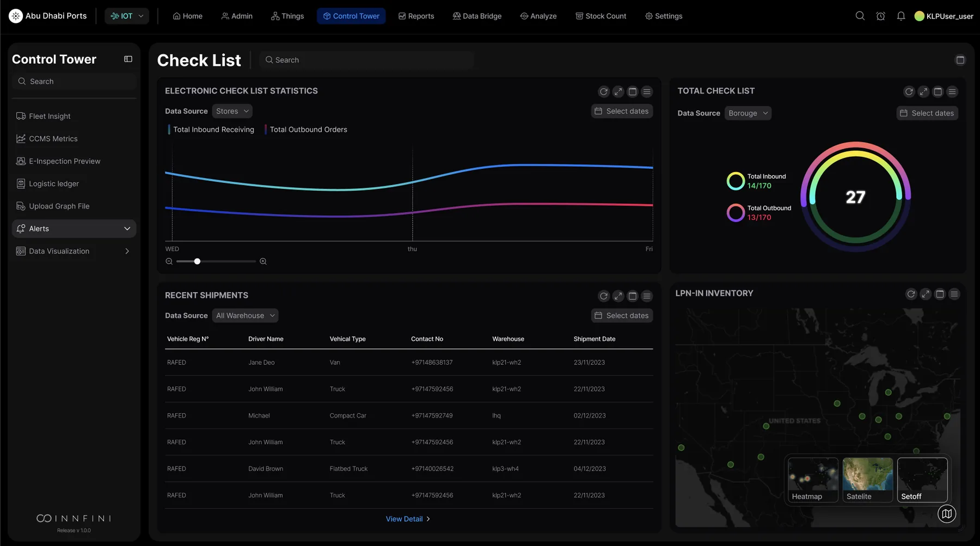Click window icon in Electronic Check List Statistics
Screen dimensions: 980x546
633,91
